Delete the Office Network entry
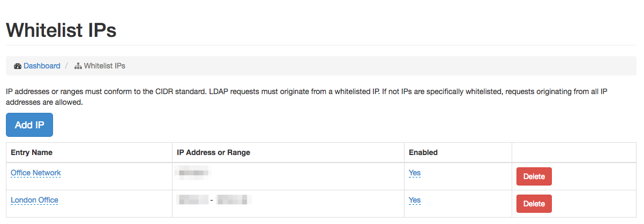This screenshot has height=224, width=644. coord(534,176)
